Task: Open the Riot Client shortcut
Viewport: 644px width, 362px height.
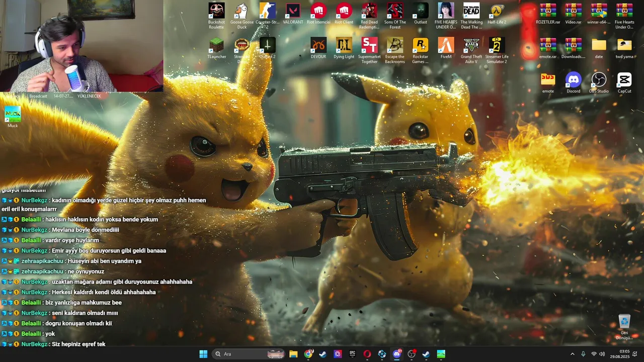Action: [344, 14]
